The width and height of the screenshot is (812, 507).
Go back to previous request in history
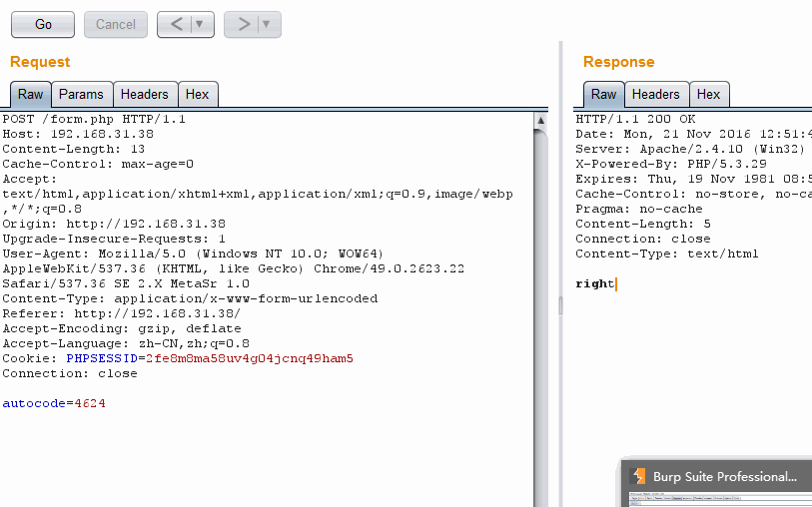(x=176, y=24)
